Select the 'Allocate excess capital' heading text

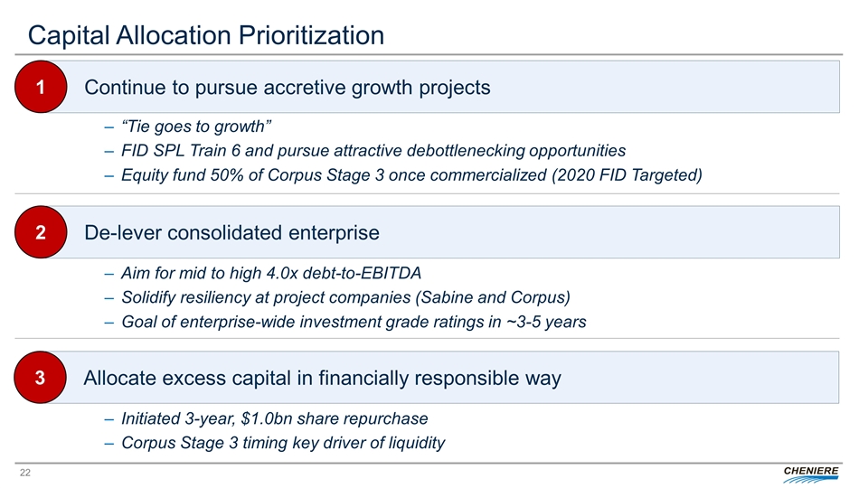point(322,379)
